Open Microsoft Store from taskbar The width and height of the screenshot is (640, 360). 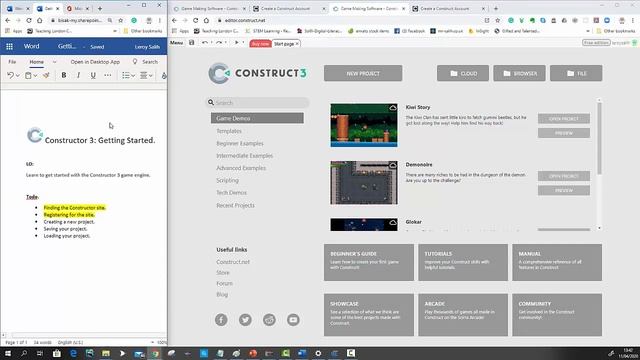click(57, 353)
